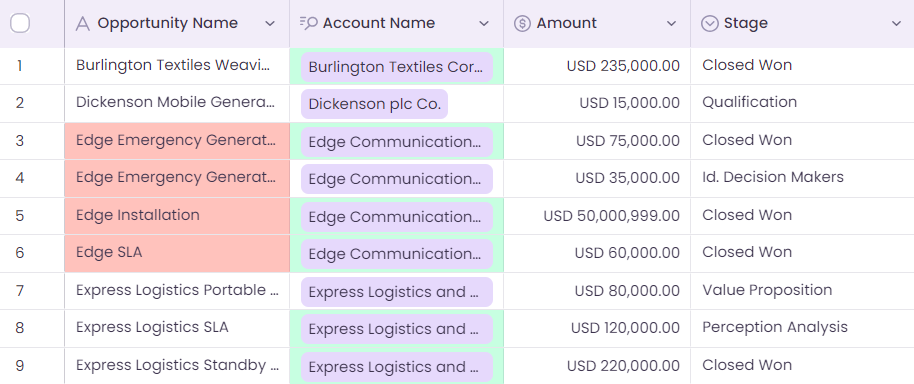Click the currency icon beside Amount

pos(522,24)
